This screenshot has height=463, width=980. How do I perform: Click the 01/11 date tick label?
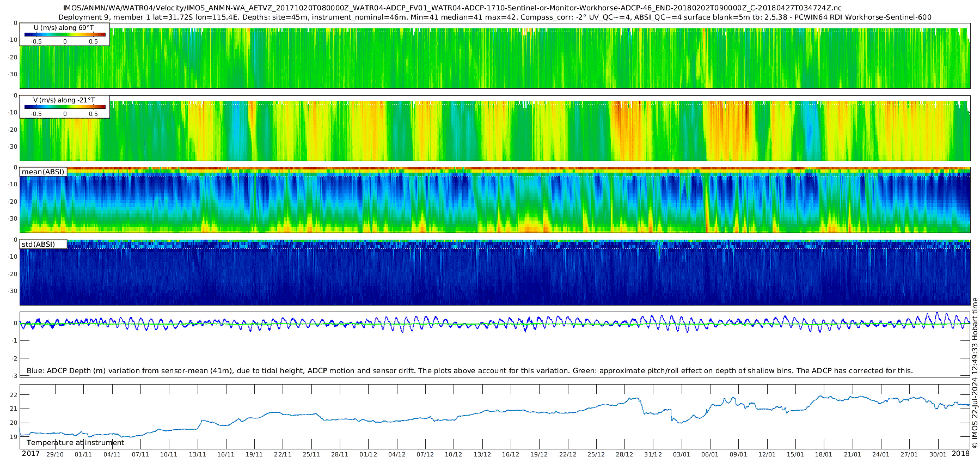83,454
